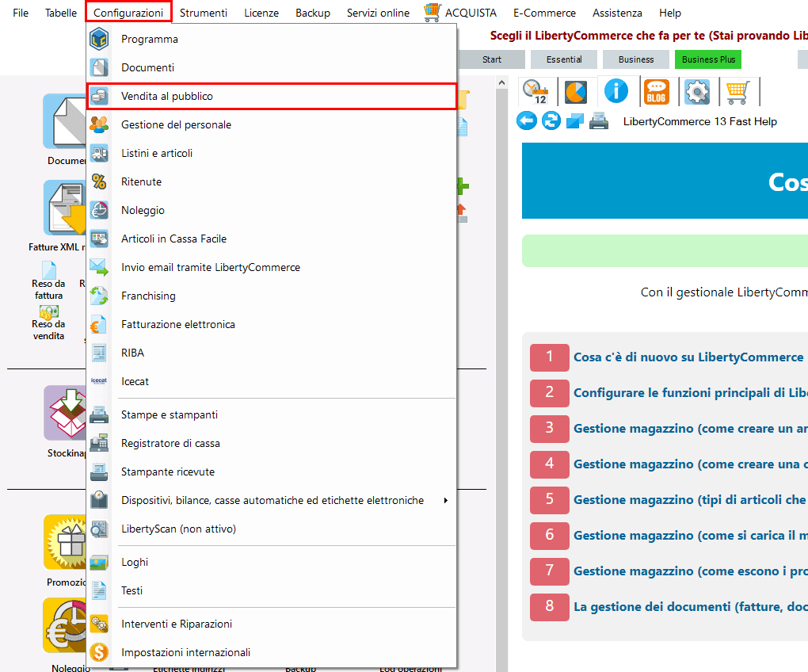Image resolution: width=808 pixels, height=672 pixels.
Task: Refresh the Fast Help page
Action: (551, 121)
